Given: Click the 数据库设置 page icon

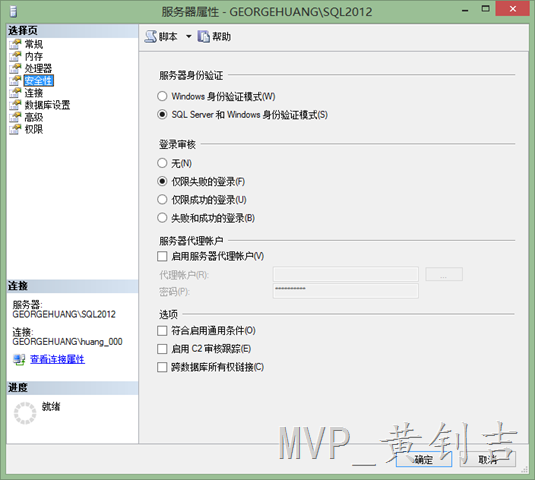Looking at the screenshot, I should click(15, 105).
